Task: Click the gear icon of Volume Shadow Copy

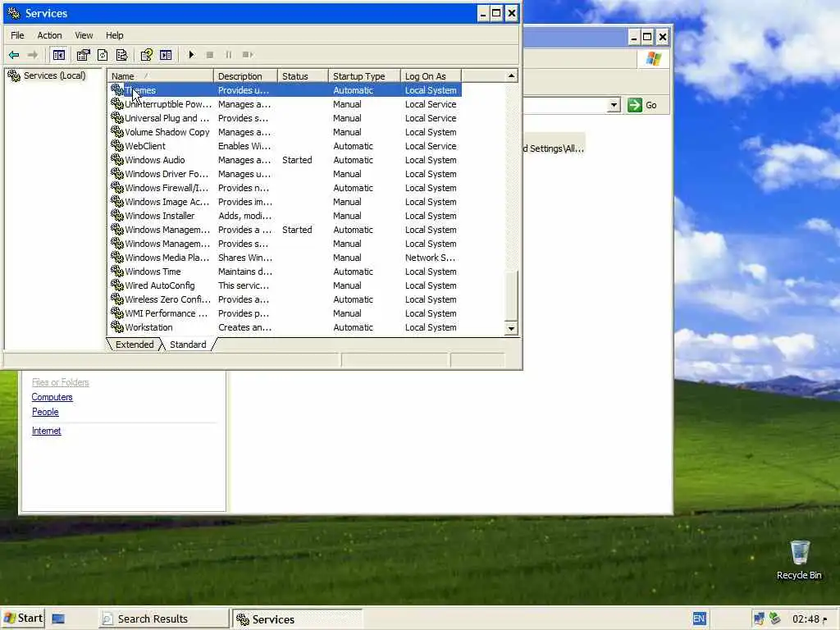Action: (116, 131)
